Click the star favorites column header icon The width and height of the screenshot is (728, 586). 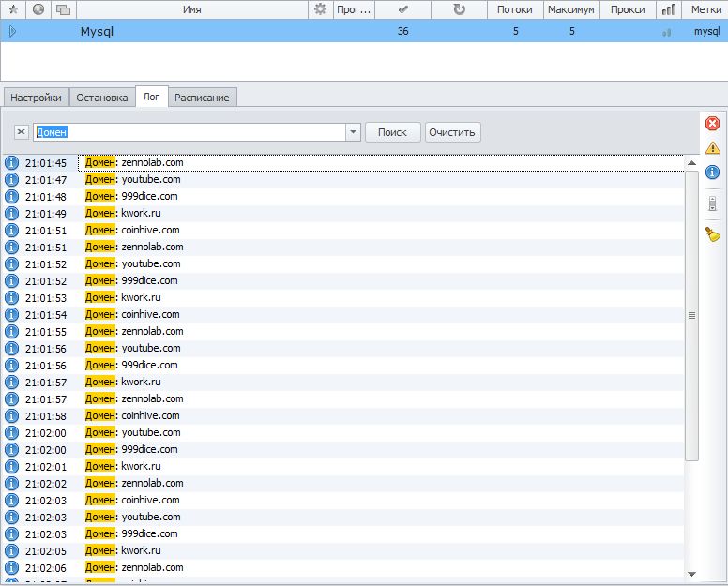tap(13, 9)
